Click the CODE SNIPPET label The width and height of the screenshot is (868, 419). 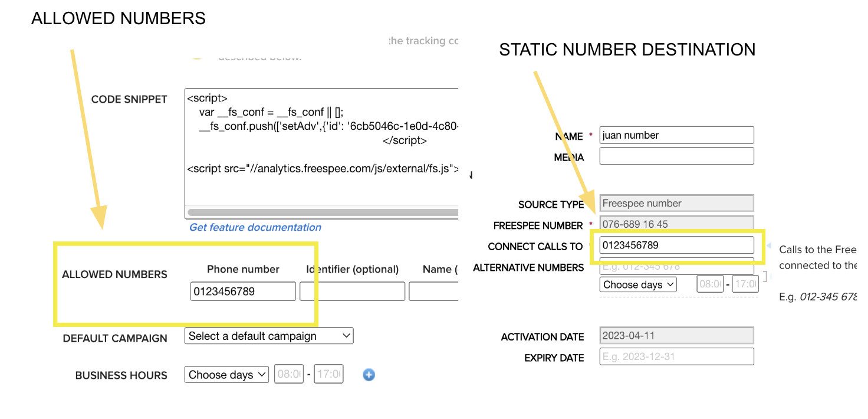click(129, 99)
